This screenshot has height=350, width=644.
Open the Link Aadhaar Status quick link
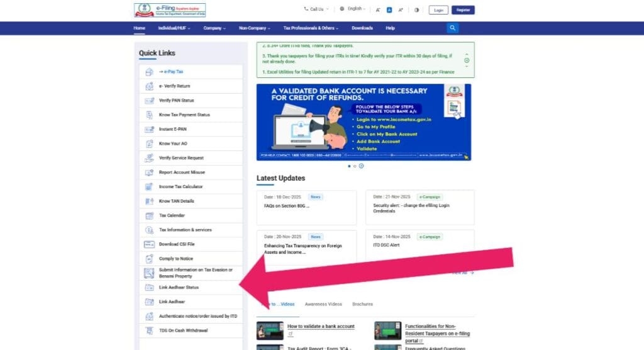[179, 288]
